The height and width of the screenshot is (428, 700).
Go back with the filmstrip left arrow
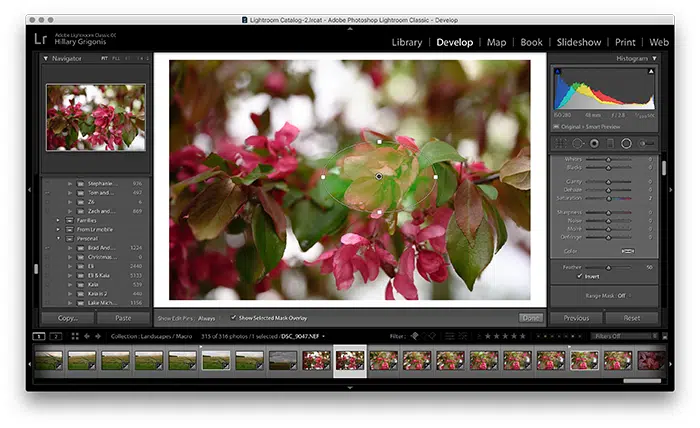tap(87, 336)
